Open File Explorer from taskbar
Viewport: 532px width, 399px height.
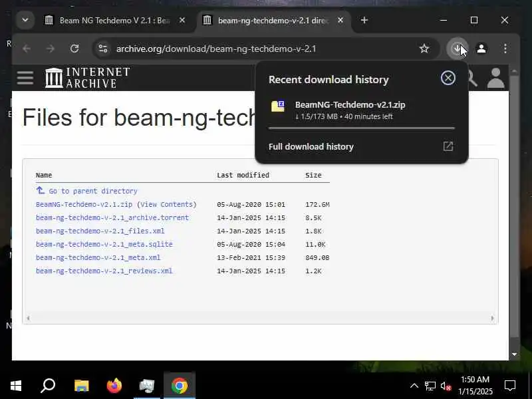(81, 386)
